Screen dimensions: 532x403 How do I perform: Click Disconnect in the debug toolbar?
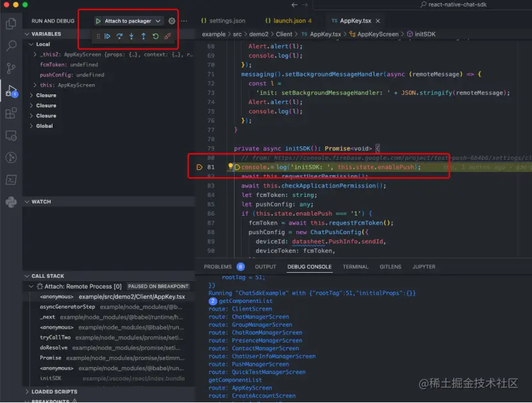(x=167, y=37)
